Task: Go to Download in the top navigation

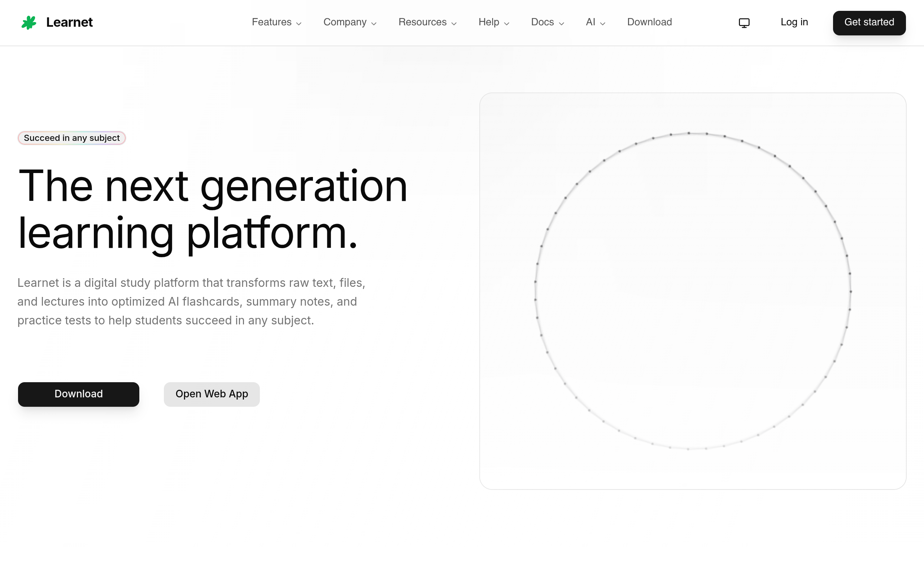Action: tap(649, 22)
